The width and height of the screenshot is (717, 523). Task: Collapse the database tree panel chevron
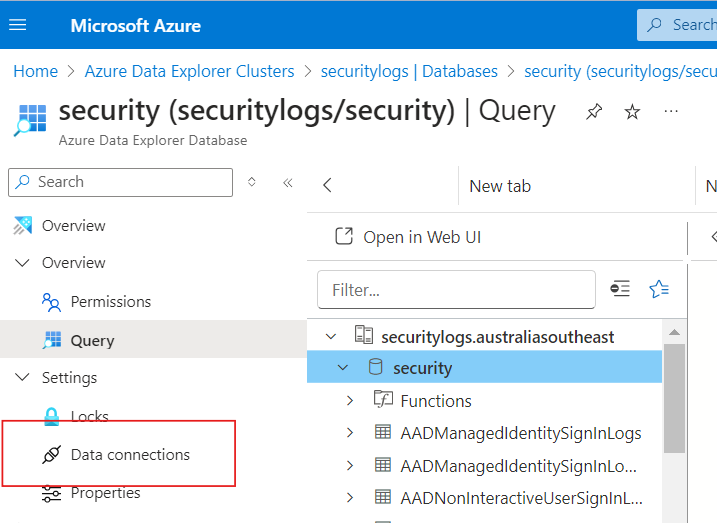(x=713, y=236)
